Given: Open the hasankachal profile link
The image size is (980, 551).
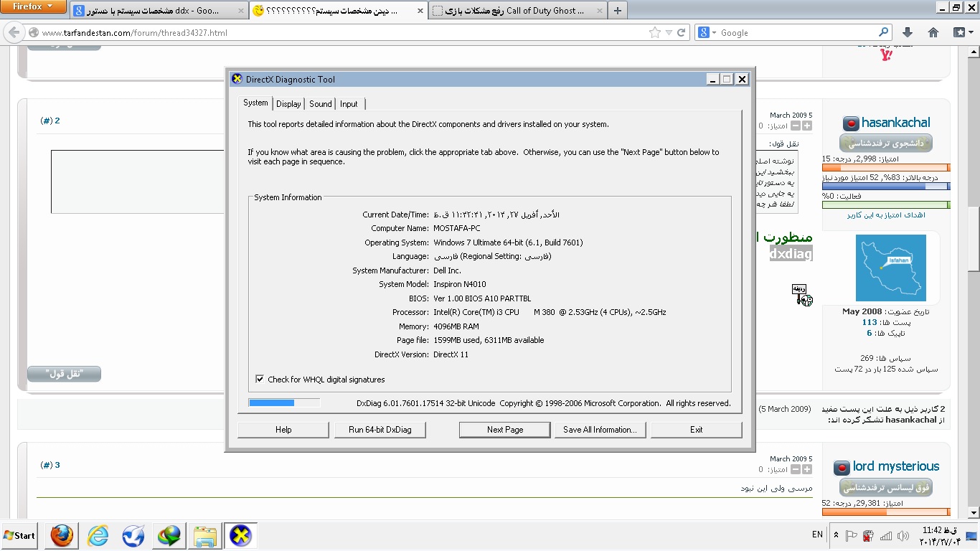Looking at the screenshot, I should tap(895, 123).
